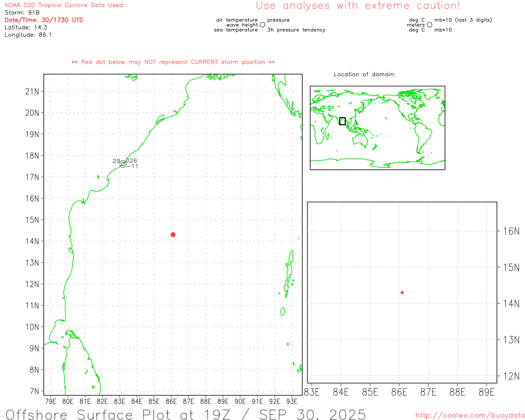Screen dimensions: 525x420
Task: Click the Location of domain label
Action: pos(364,74)
